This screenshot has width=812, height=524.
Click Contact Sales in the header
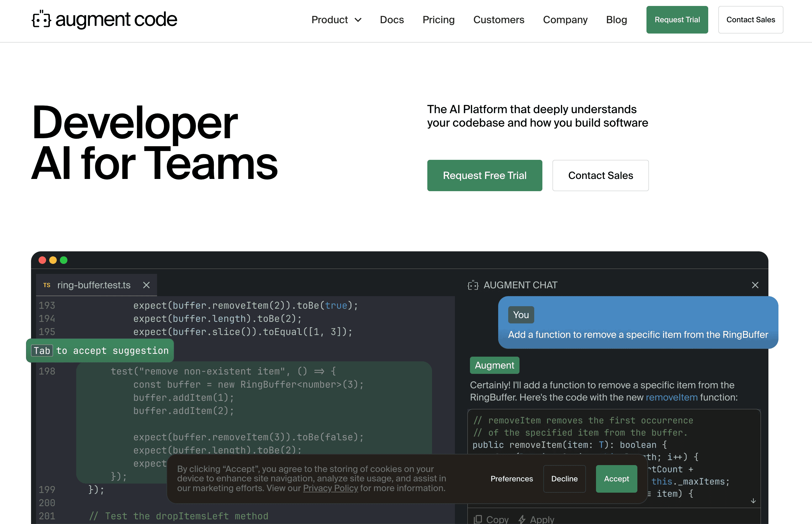tap(751, 20)
